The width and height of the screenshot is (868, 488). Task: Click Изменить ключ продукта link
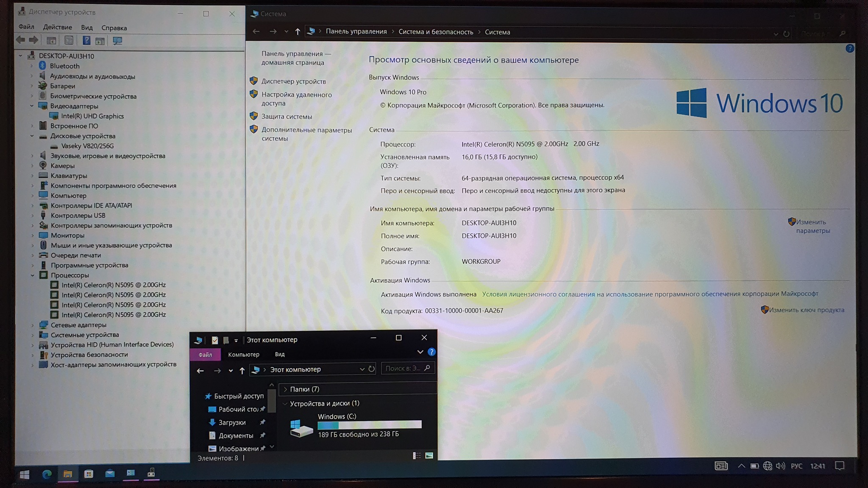point(806,310)
